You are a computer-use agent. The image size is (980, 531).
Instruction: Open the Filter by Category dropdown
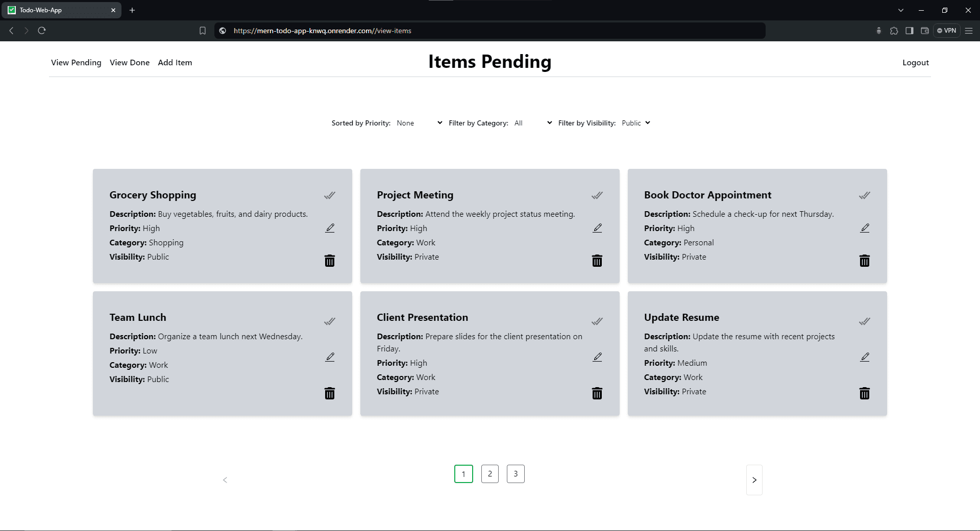click(x=532, y=123)
